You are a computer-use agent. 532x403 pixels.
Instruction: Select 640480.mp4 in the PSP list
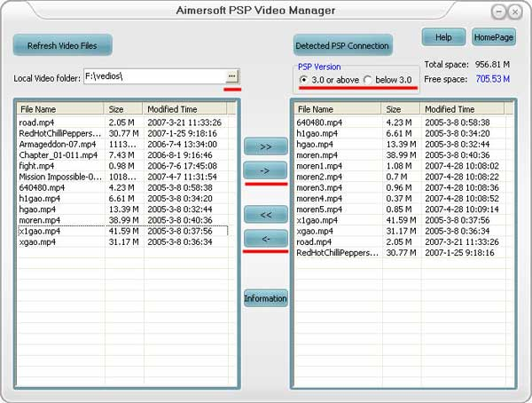coord(401,122)
